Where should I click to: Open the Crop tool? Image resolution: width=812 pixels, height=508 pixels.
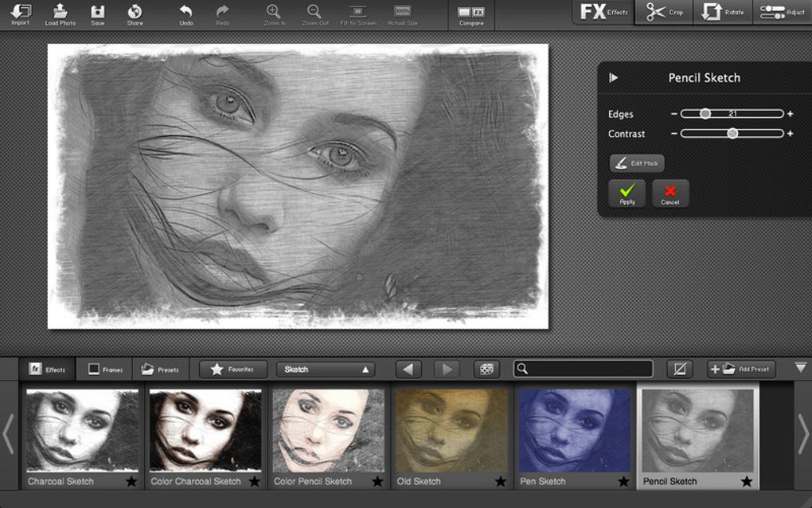click(665, 13)
